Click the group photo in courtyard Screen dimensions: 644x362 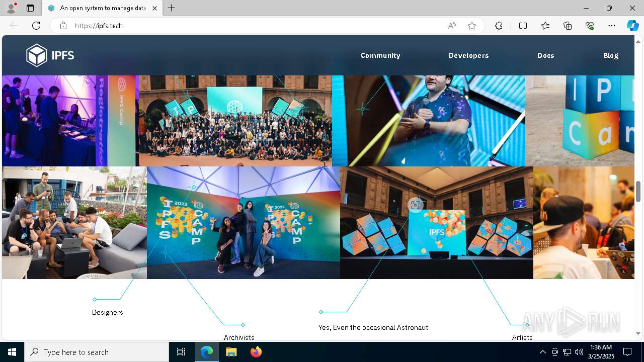click(x=235, y=121)
